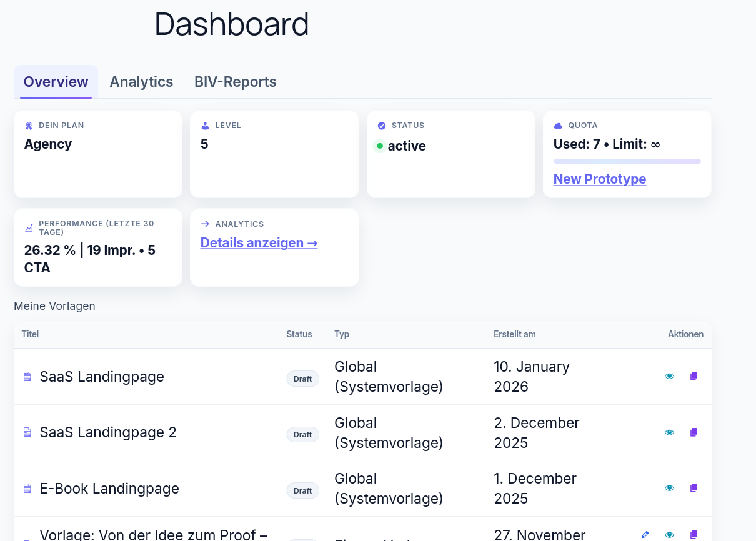Click the Draft badge on SaaS Landingpage
Viewport: 756px width, 541px height.
(x=302, y=379)
